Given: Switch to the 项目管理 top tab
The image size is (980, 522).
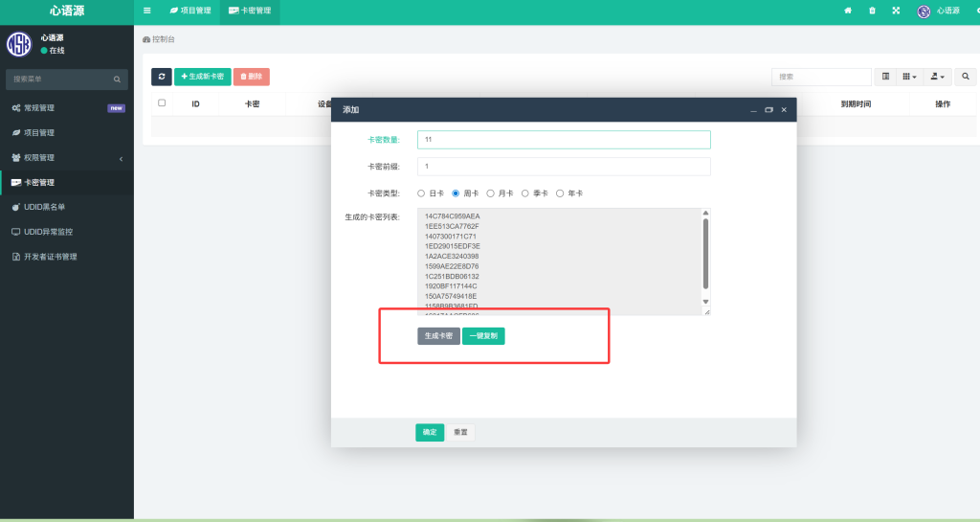Looking at the screenshot, I should [x=190, y=11].
